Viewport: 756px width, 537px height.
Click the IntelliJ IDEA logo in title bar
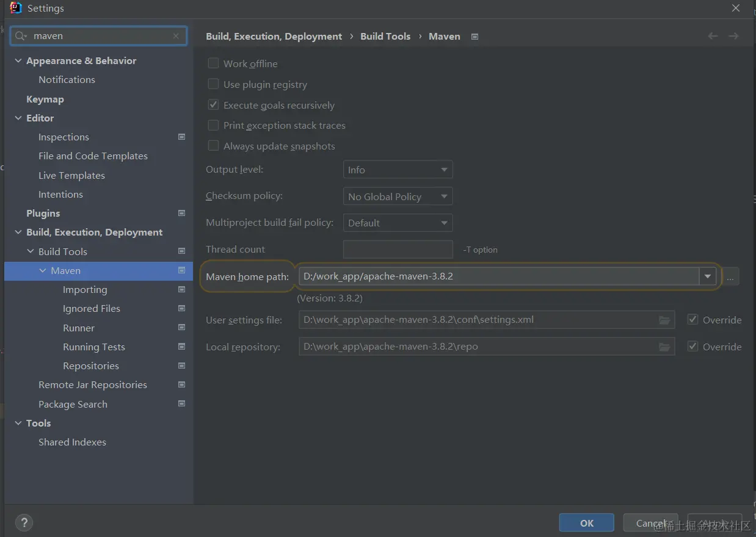16,8
